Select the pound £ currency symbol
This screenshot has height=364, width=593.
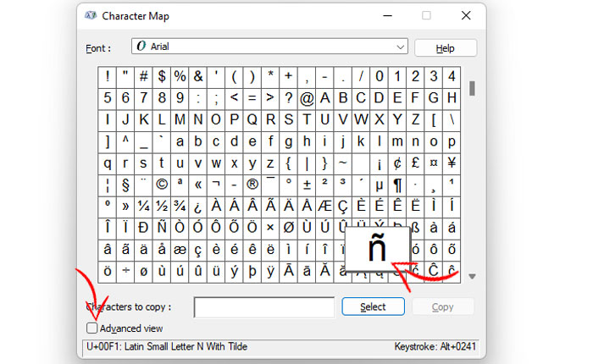[x=415, y=163]
